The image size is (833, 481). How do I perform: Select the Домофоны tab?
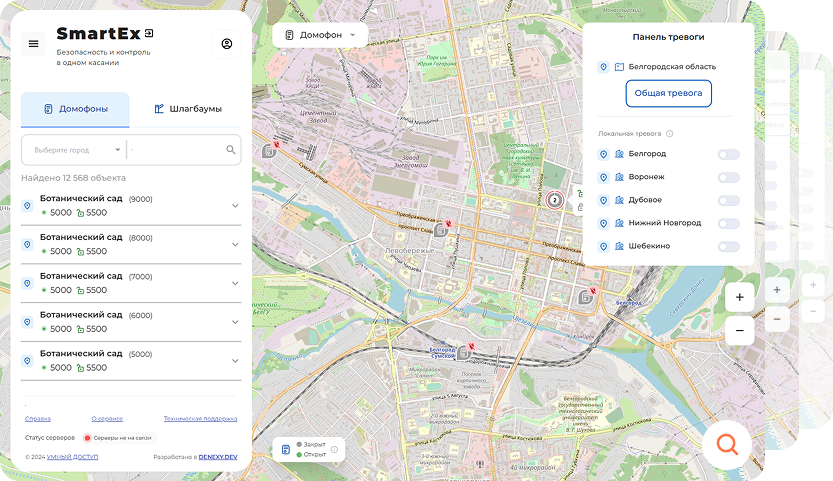[x=75, y=109]
